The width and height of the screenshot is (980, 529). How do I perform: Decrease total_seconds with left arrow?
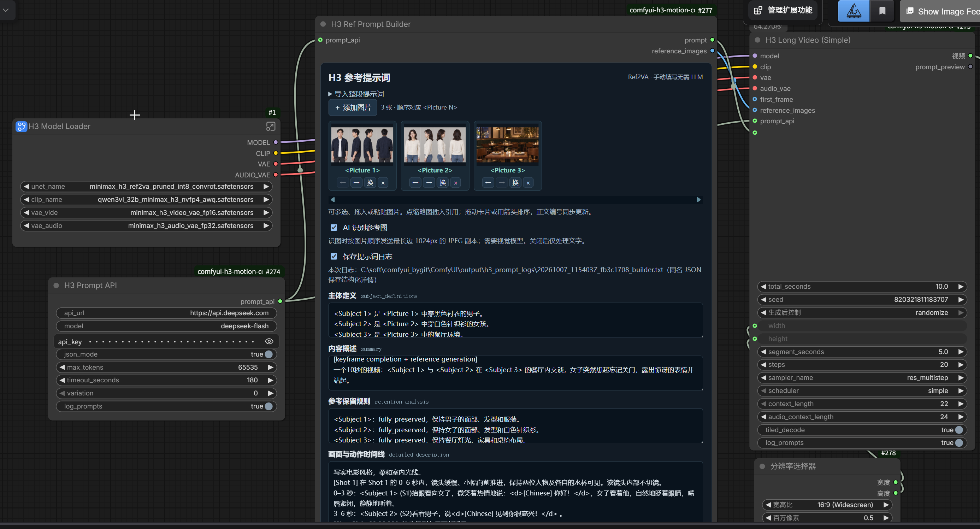[x=763, y=287]
